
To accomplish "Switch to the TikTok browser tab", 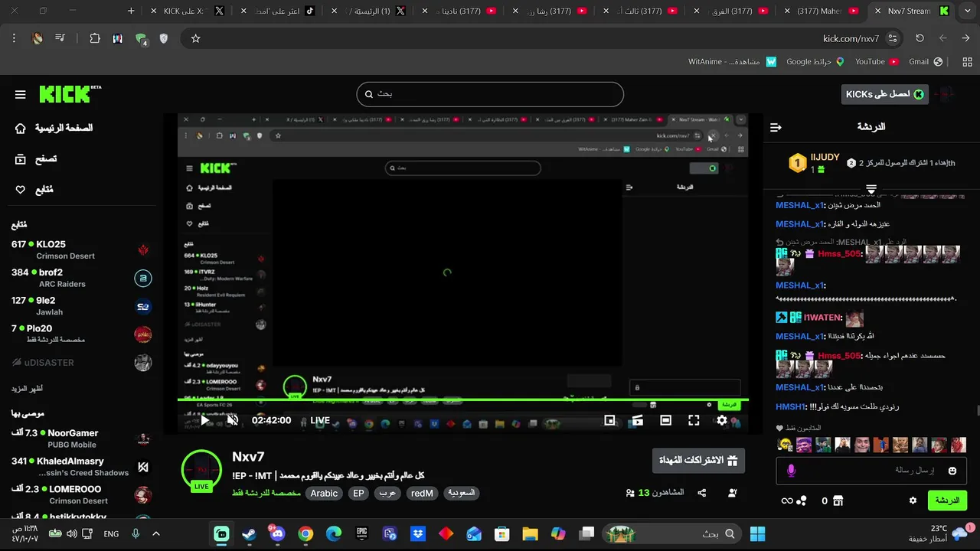I will tap(278, 11).
